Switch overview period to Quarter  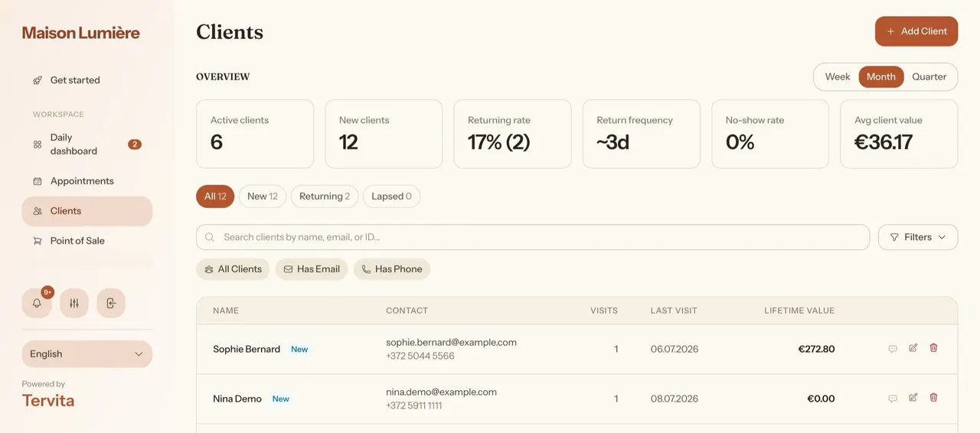pos(929,77)
